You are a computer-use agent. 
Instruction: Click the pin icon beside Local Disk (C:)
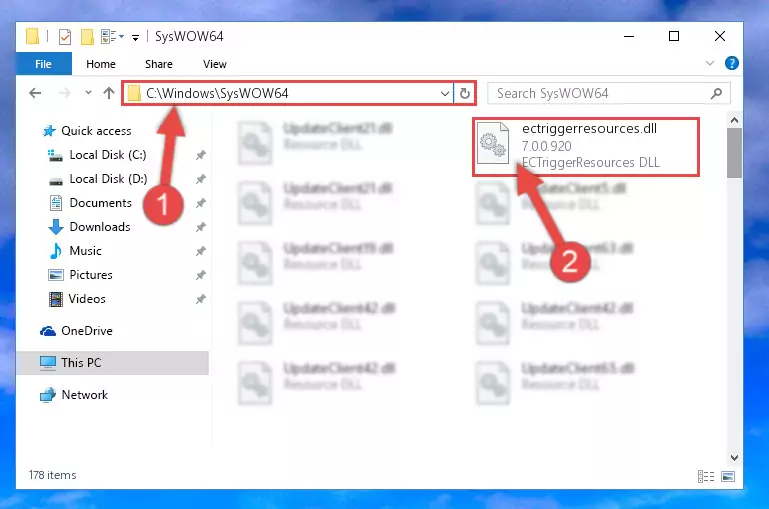[201, 155]
